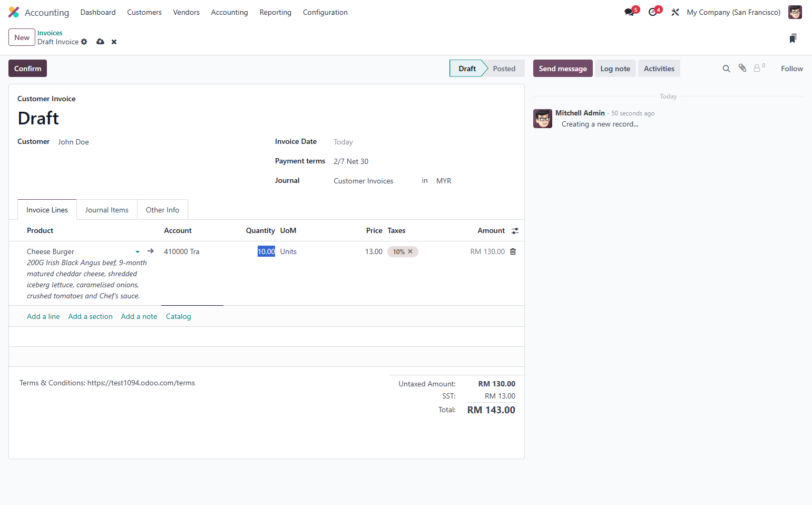The height and width of the screenshot is (505, 812).
Task: Go back to Invoices breadcrumb
Action: click(50, 33)
